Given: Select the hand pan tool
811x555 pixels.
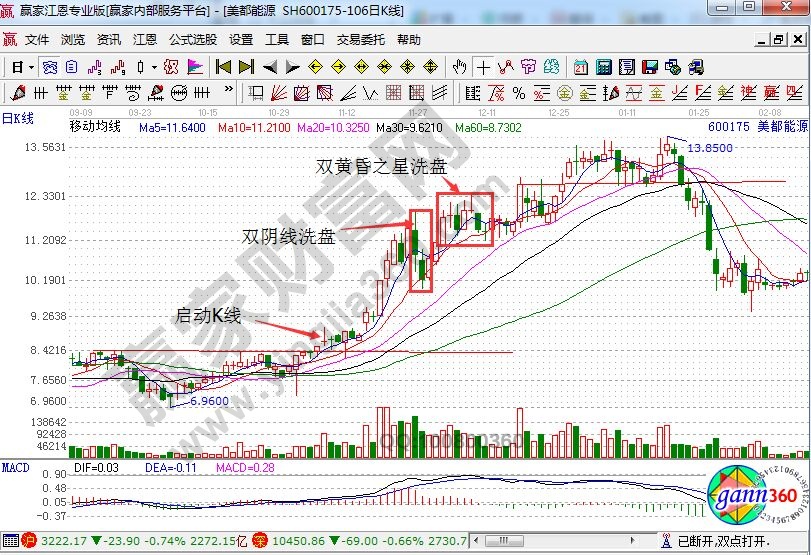Looking at the screenshot, I should tap(460, 67).
